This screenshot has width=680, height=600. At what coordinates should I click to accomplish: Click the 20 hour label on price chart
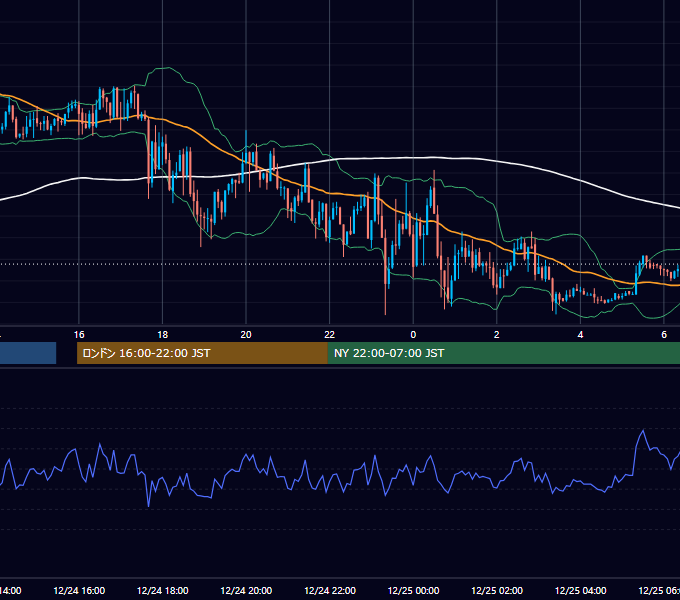246,335
